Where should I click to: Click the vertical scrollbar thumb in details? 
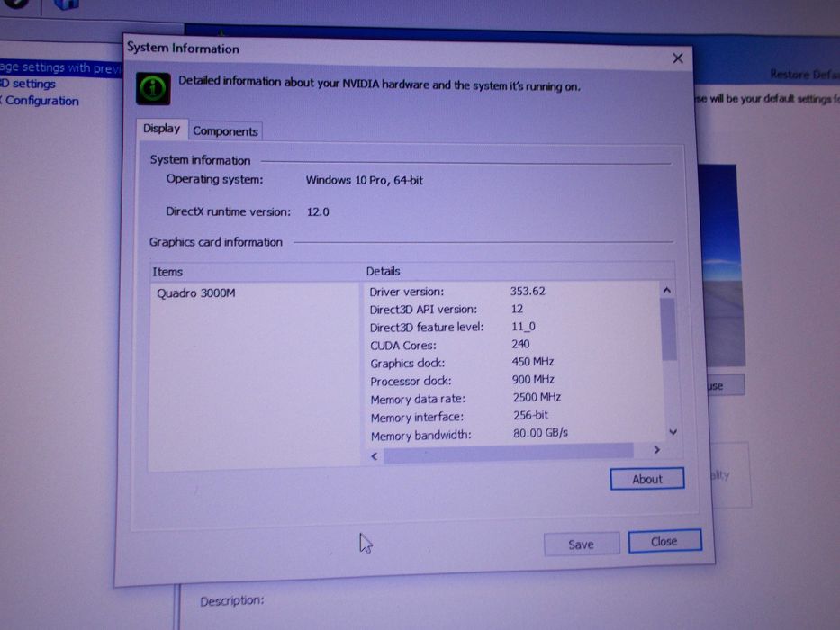(669, 328)
